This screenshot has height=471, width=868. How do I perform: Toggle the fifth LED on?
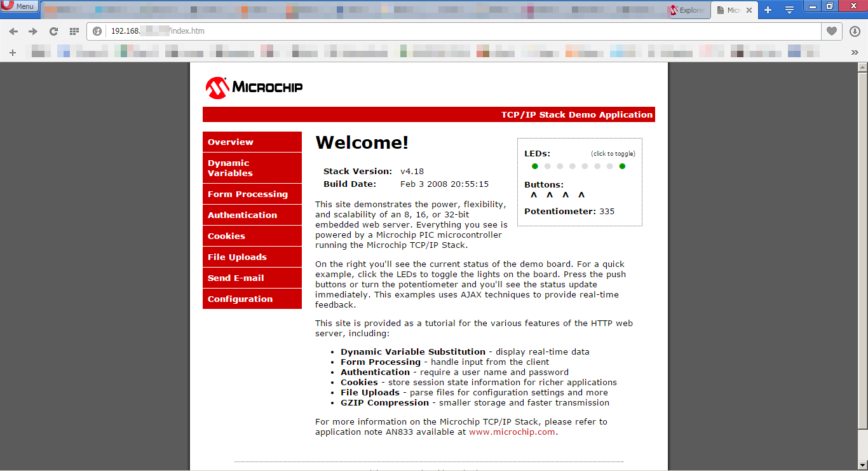[585, 167]
